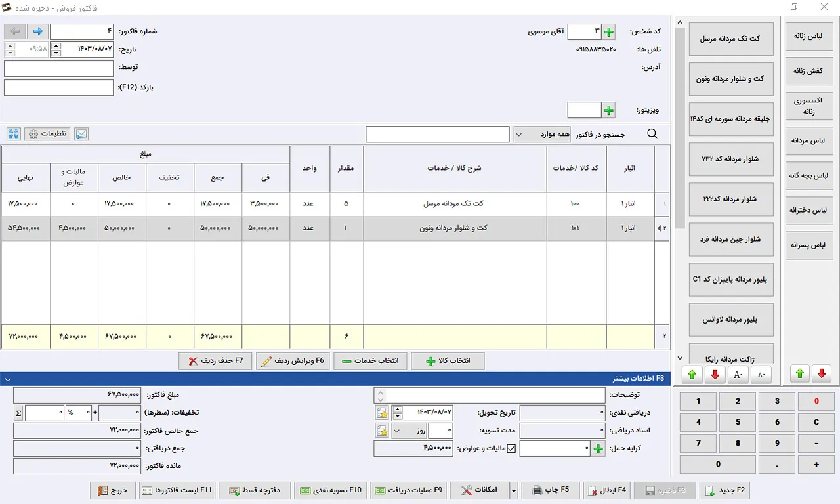The width and height of the screenshot is (840, 504).
Task: Add product کت تک مردانه مرسل button
Action: [731, 39]
